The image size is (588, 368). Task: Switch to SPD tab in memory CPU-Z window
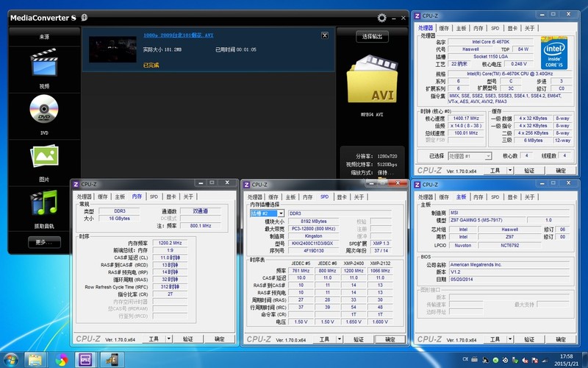tap(154, 197)
